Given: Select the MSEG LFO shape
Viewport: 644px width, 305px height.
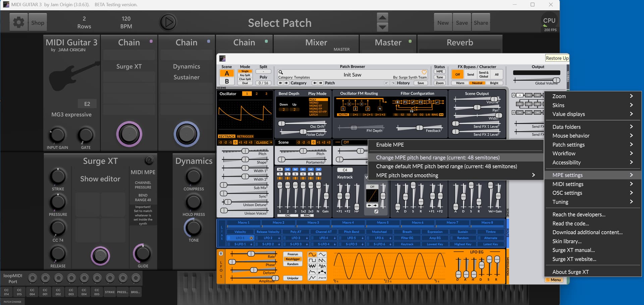Looking at the screenshot, I should point(312,278).
